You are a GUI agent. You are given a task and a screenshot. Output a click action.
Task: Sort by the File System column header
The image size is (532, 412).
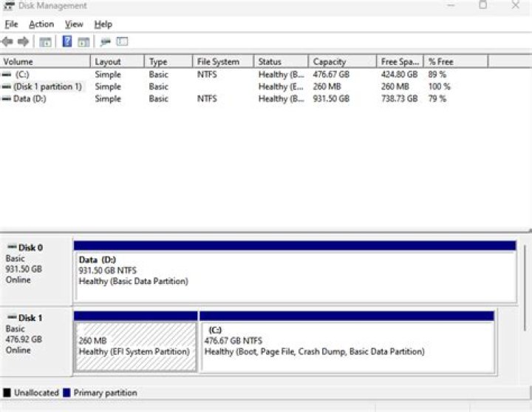223,62
